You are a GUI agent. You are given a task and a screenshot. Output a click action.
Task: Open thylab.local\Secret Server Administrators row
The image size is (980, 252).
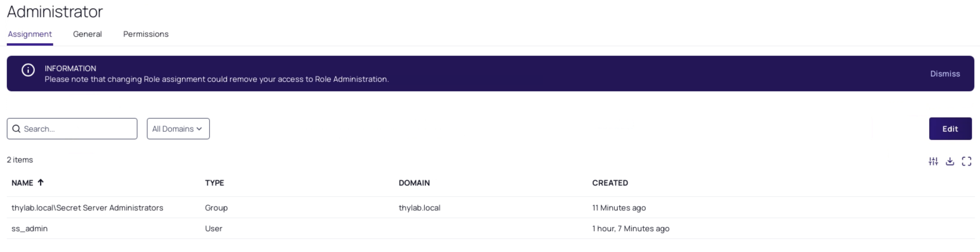point(87,208)
